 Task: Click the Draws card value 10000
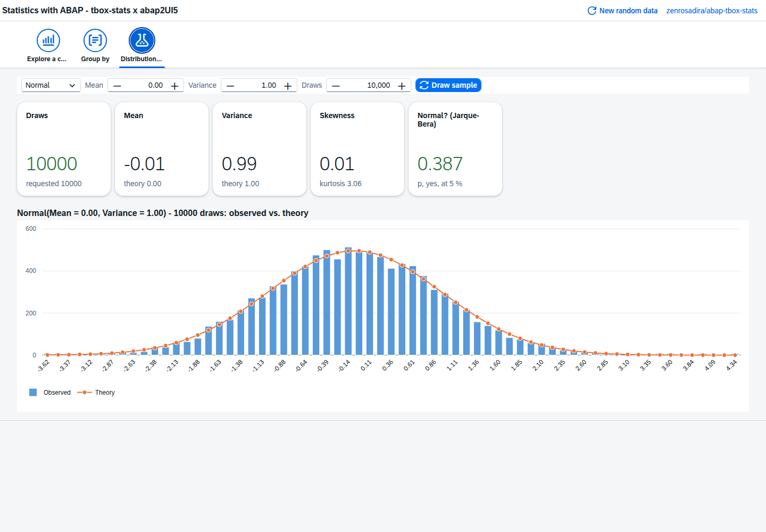click(x=52, y=164)
